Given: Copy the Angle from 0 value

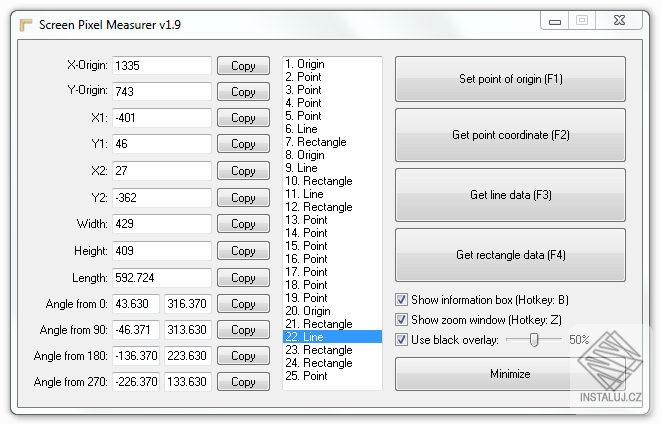Looking at the screenshot, I should (243, 304).
